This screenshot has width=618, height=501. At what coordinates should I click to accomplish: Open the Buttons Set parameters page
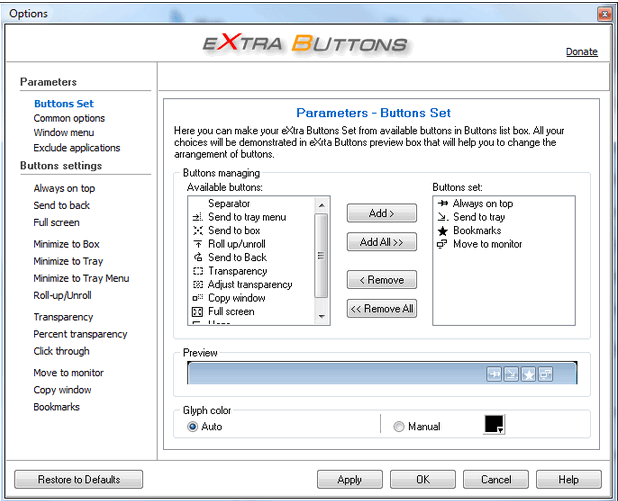tap(64, 104)
